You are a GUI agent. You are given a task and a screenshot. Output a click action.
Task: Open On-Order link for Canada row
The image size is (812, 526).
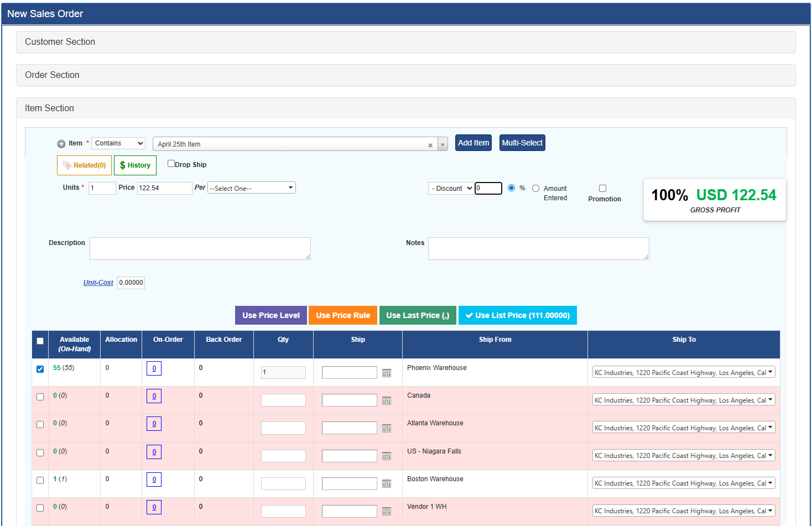point(154,396)
